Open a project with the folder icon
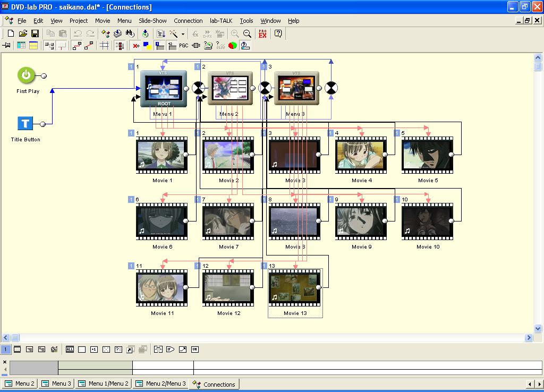This screenshot has height=392, width=544. pyautogui.click(x=23, y=33)
